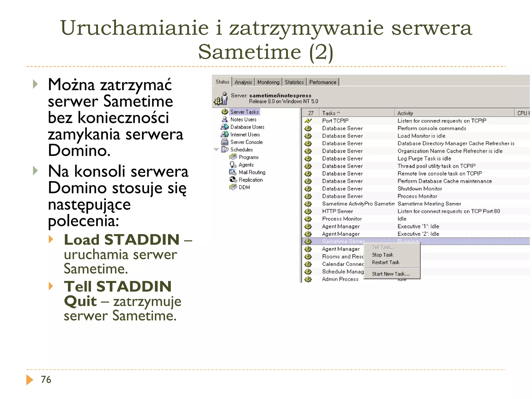Click the Schedule Manager task icon
This screenshot has height=399, width=532.
pos(308,272)
